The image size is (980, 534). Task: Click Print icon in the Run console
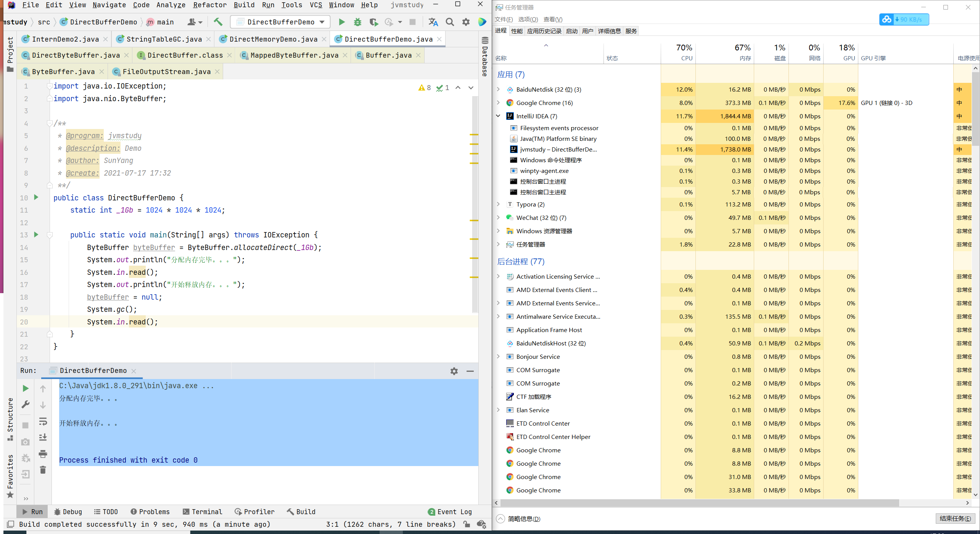pos(43,454)
